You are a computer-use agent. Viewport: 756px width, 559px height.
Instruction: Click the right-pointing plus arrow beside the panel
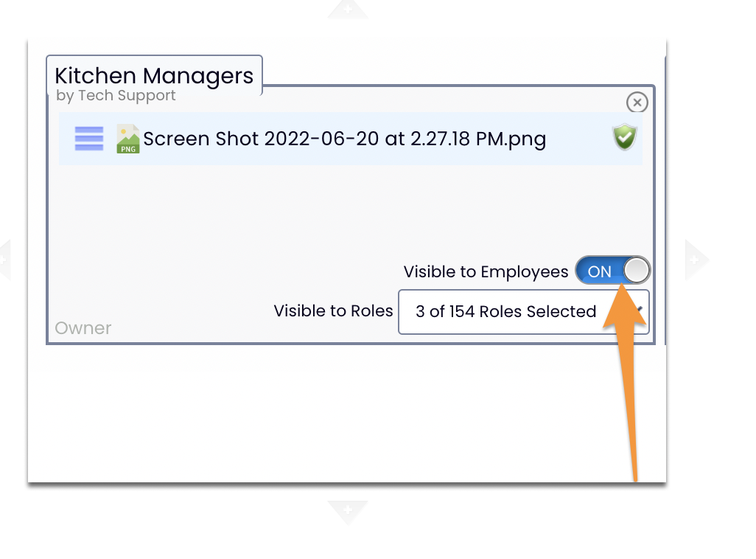(696, 260)
